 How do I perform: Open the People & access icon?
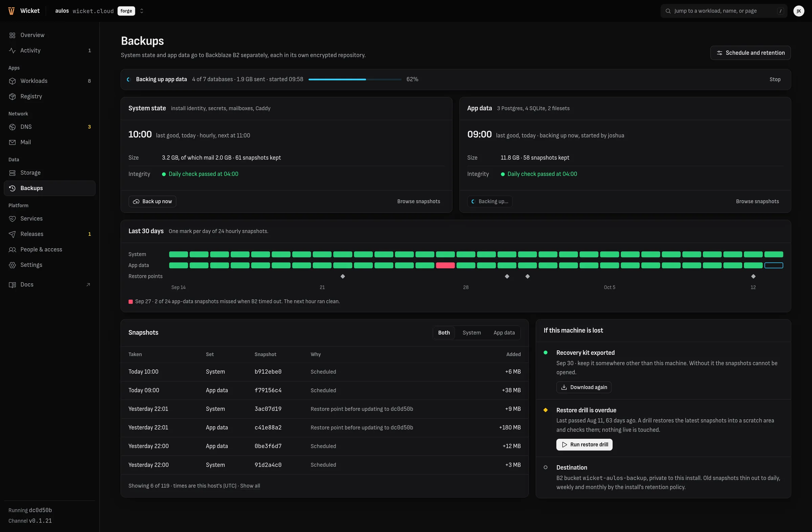point(12,250)
